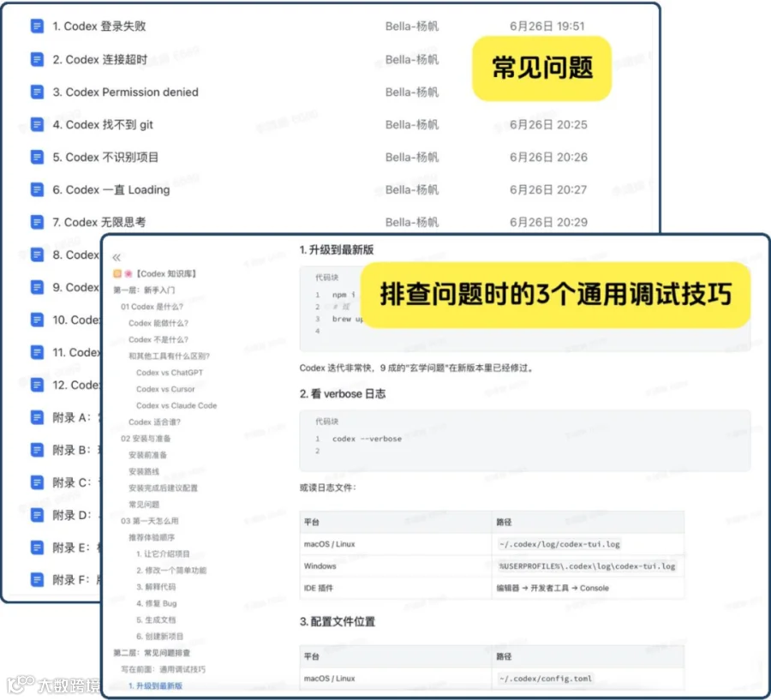The width and height of the screenshot is (771, 700).
Task: Jump to 'Codex vs ChatGPT' section
Action: [x=170, y=373]
